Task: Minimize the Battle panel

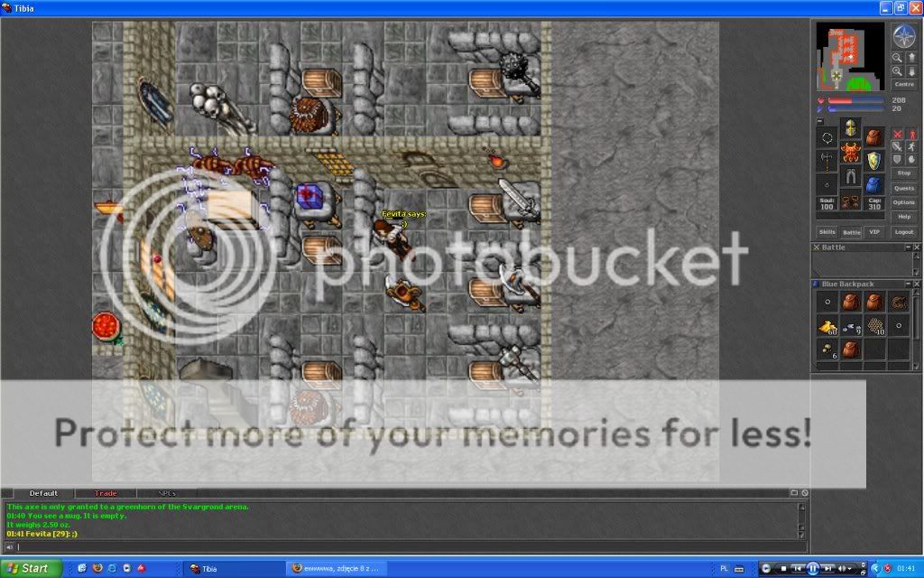Action: (x=908, y=247)
